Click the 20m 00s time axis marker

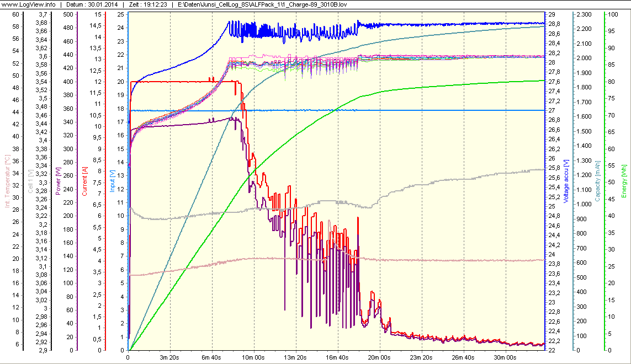(x=380, y=357)
